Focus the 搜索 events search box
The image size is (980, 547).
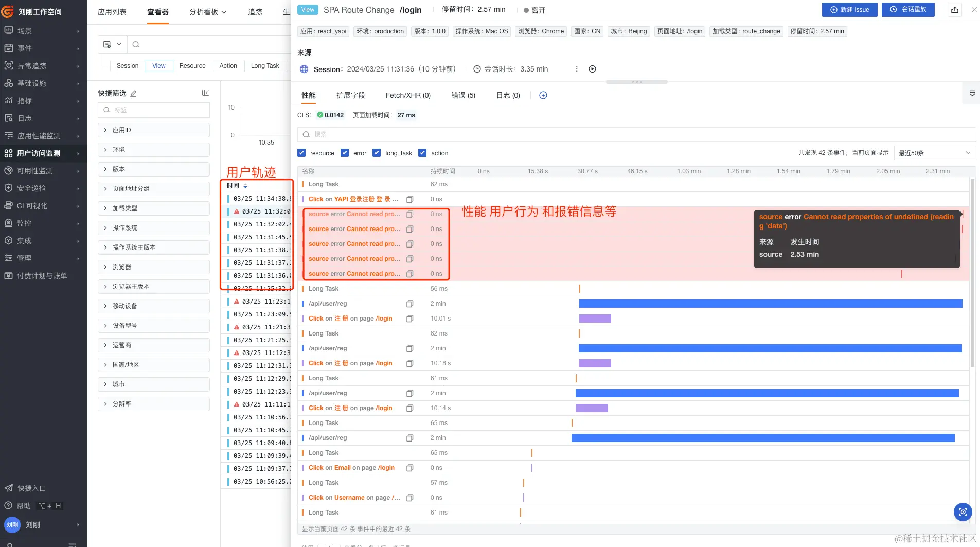pos(636,134)
